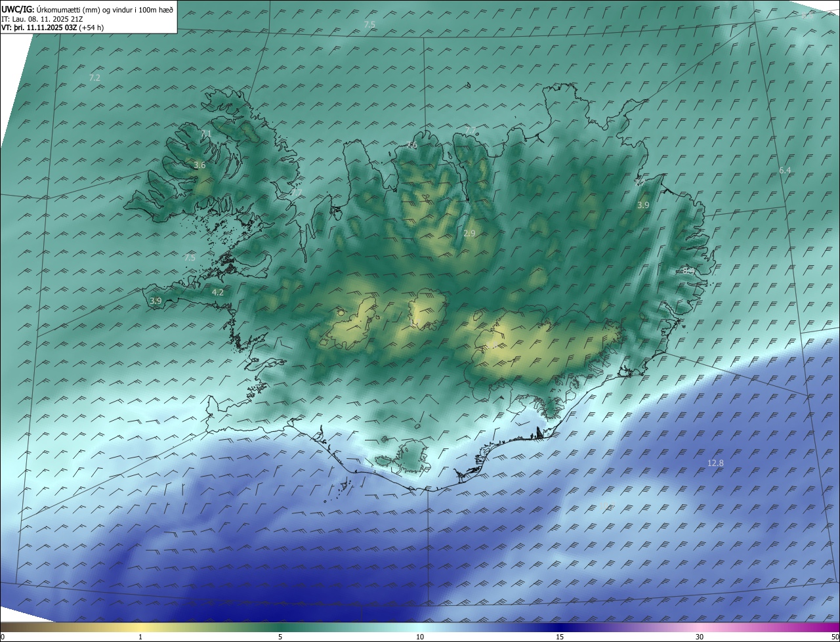
Task: Click the title 'UWC/IG: Úrkomumætti (mm) og vindur í 100m hæð'
Action: [87, 9]
